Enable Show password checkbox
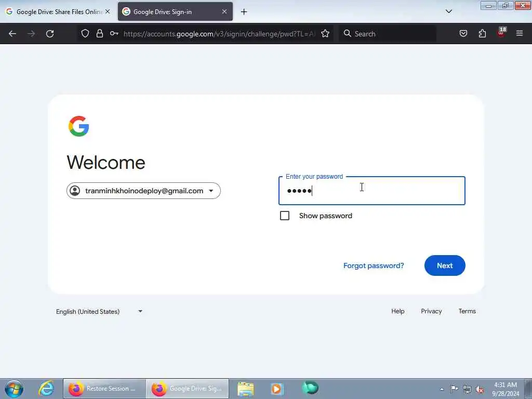This screenshot has height=399, width=532. 285,216
